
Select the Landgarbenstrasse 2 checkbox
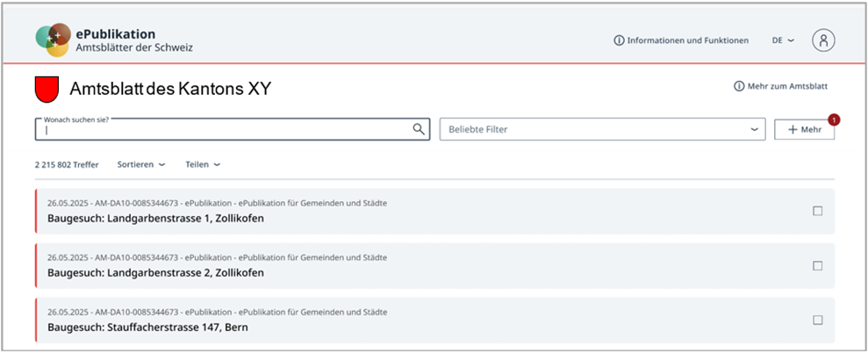pos(817,265)
